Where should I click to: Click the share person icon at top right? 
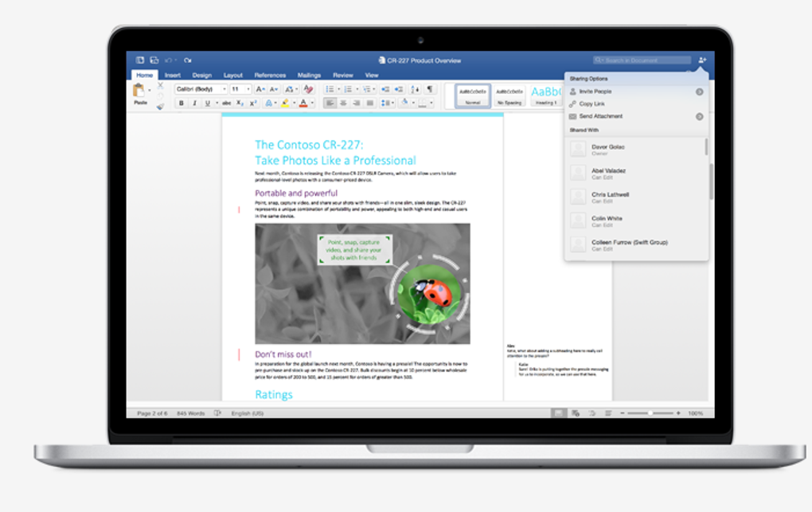(702, 60)
